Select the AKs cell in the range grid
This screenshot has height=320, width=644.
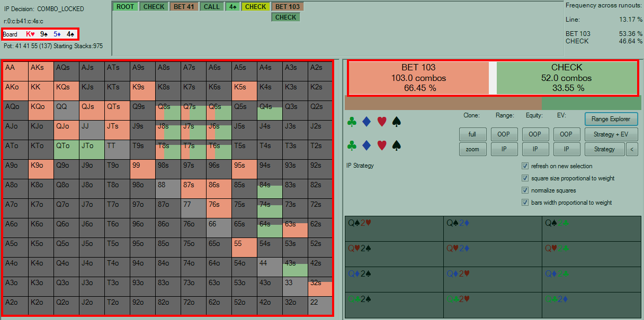point(40,71)
